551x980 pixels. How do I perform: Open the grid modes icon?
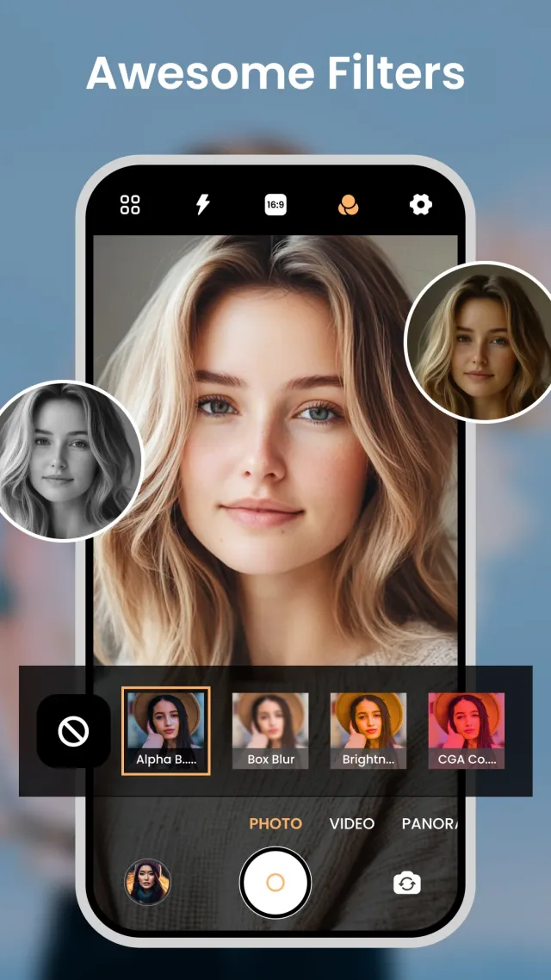pyautogui.click(x=130, y=204)
